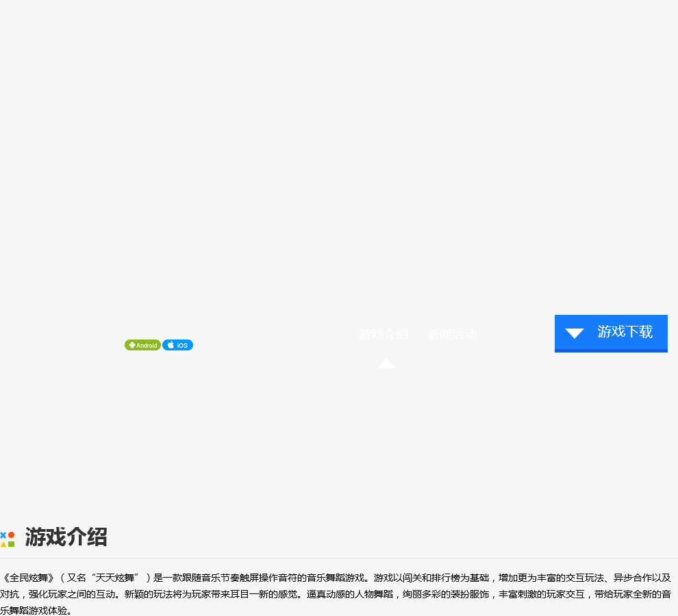Click the blue 游戏下载 download button
The width and height of the screenshot is (678, 616).
[611, 333]
